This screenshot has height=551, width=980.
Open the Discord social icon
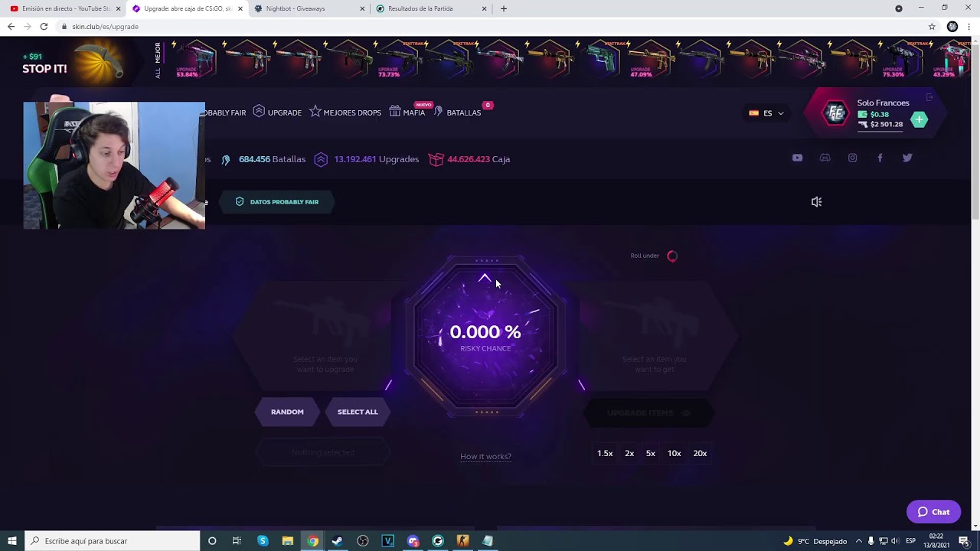point(825,158)
